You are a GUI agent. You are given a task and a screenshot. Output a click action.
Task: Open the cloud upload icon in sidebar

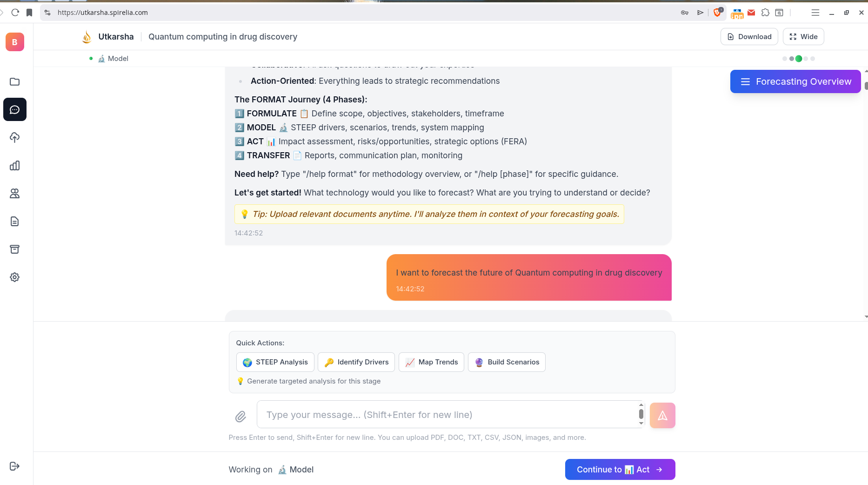pos(14,138)
